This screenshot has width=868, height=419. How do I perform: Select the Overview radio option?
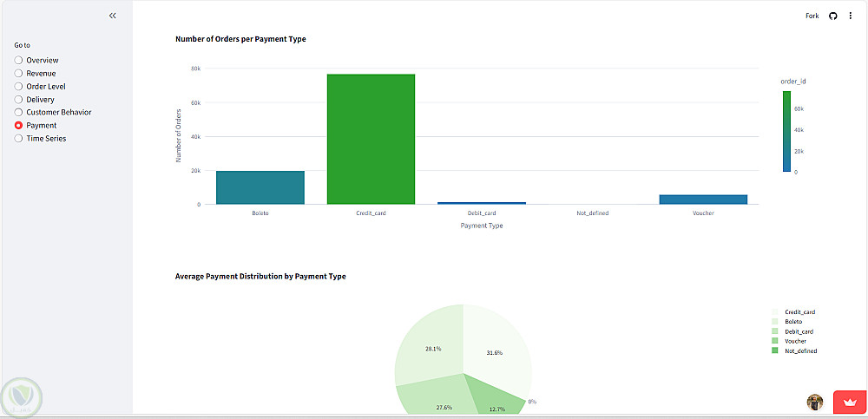(18, 60)
